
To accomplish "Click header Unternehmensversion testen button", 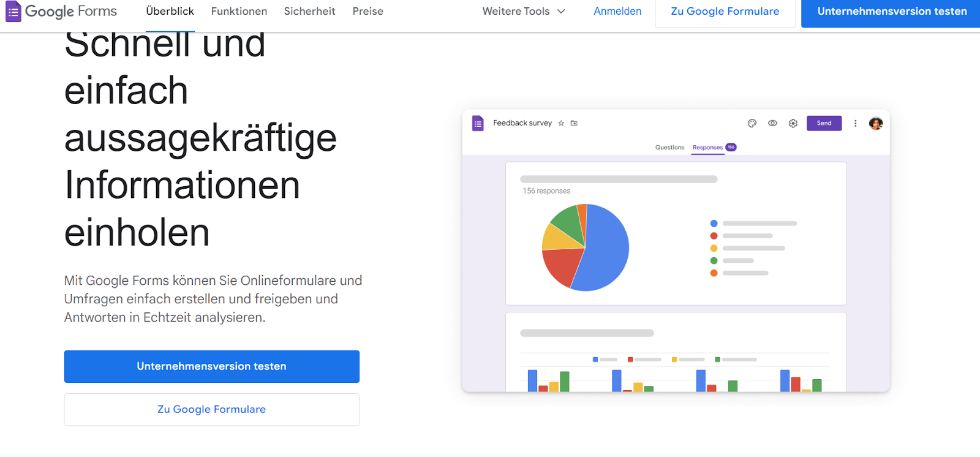I will (892, 12).
